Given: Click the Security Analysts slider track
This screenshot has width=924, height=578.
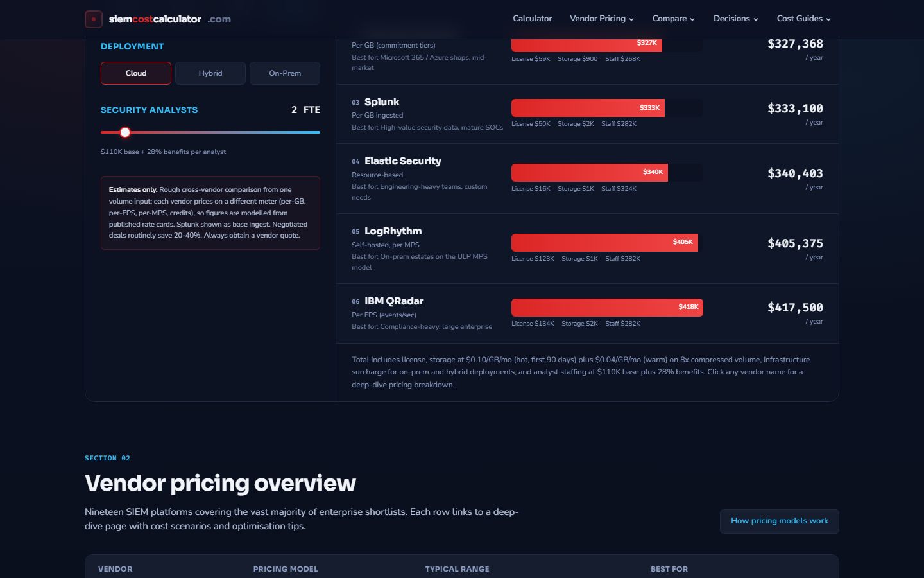Looking at the screenshot, I should [210, 132].
